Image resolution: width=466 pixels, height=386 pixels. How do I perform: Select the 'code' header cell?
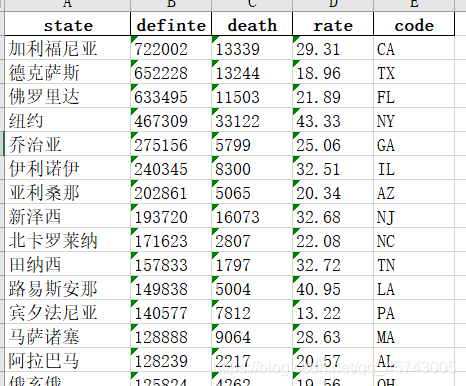pos(414,24)
